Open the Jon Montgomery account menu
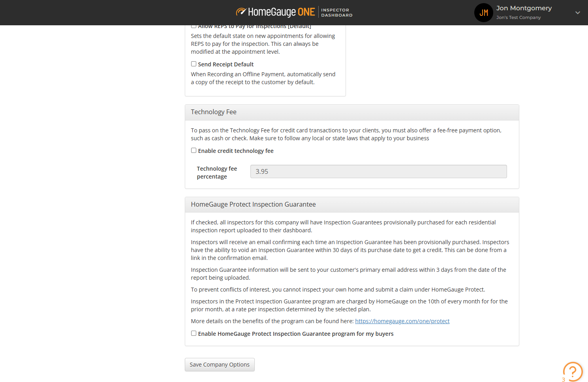The width and height of the screenshot is (588, 382). click(524, 8)
